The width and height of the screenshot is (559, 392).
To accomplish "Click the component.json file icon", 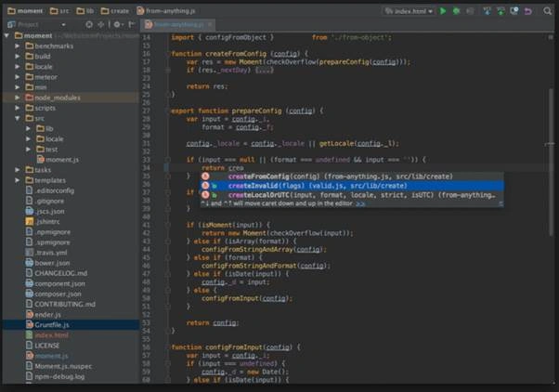I will tap(29, 283).
